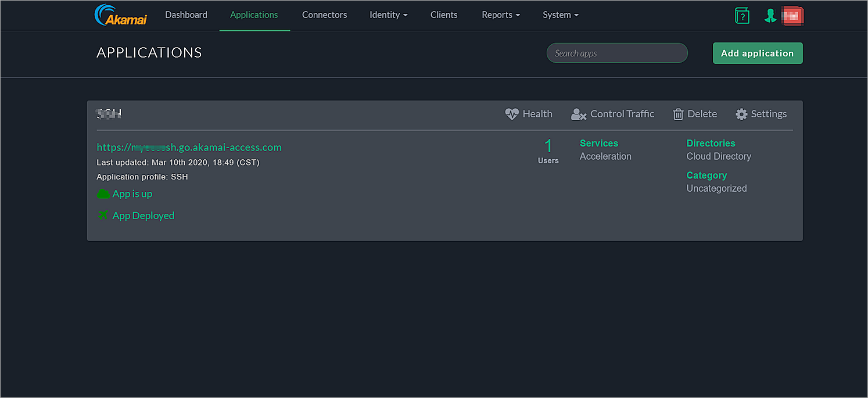Delete the SSH application
This screenshot has width=868, height=398.
tap(695, 114)
